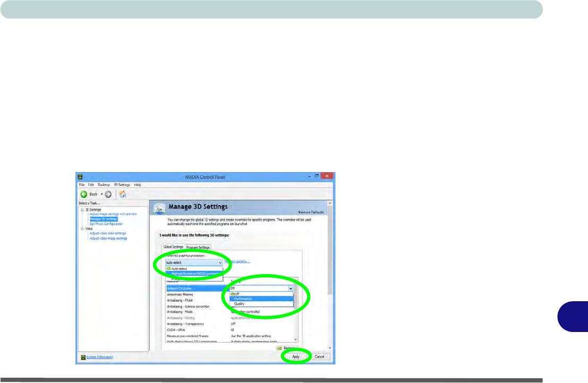Click the main panel scroll-down arrow
Screen dimensions: 588x383
point(330,348)
